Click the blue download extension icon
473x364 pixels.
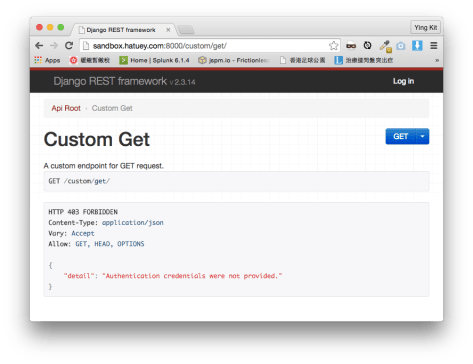(417, 46)
